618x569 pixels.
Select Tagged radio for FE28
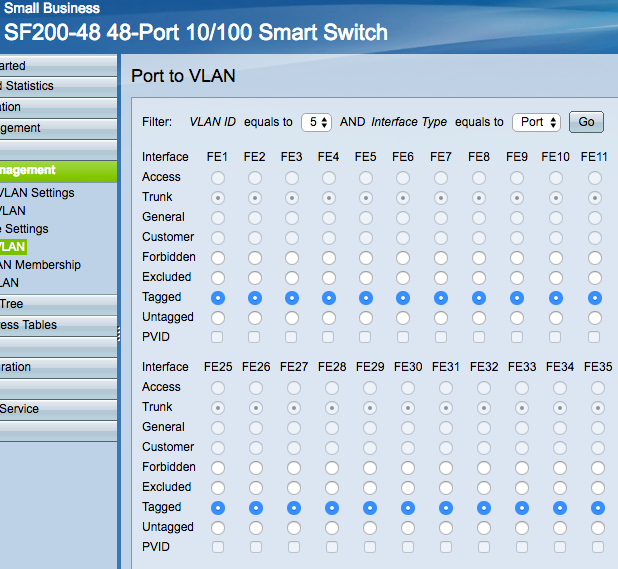tap(332, 508)
